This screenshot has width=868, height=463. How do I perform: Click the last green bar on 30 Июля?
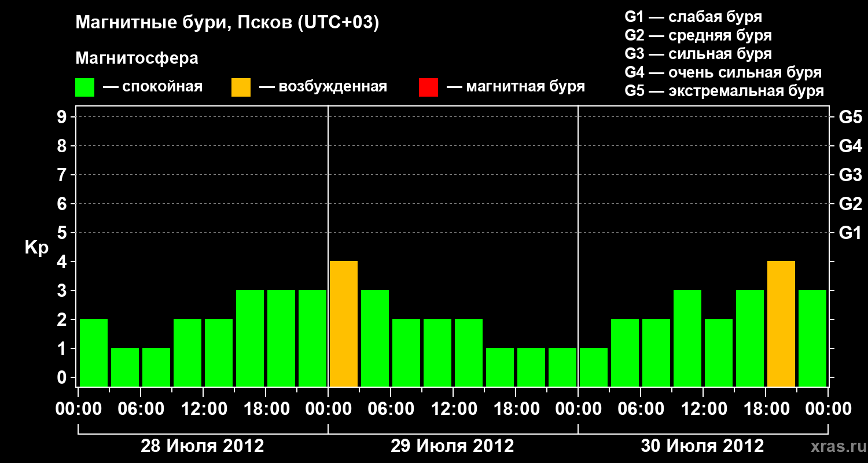click(x=812, y=339)
